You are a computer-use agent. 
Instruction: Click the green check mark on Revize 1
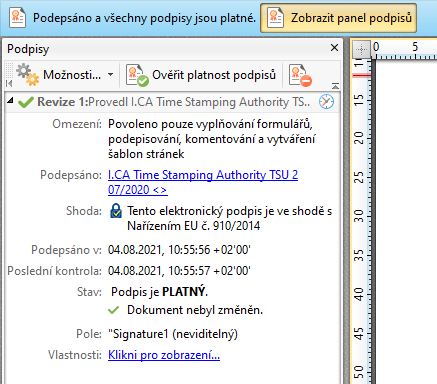26,102
